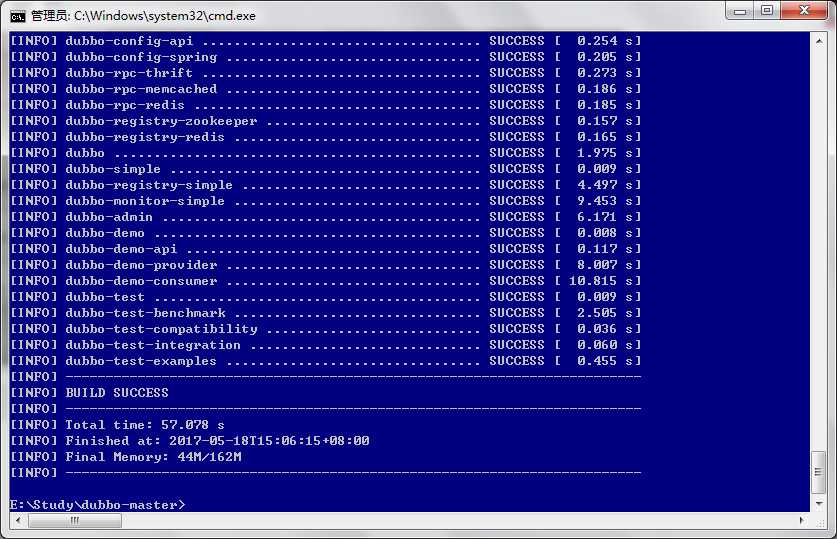The width and height of the screenshot is (837, 539).
Task: Click the dubbo-monitor-simple module name
Action: 145,201
